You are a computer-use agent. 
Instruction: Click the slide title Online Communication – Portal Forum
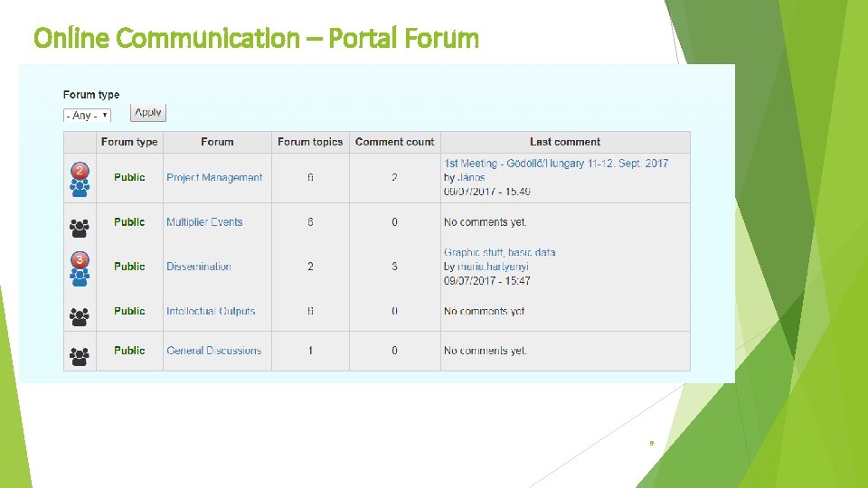click(256, 38)
